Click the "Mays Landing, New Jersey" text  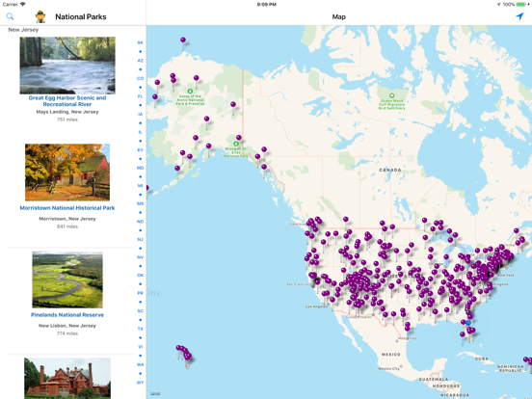(67, 112)
